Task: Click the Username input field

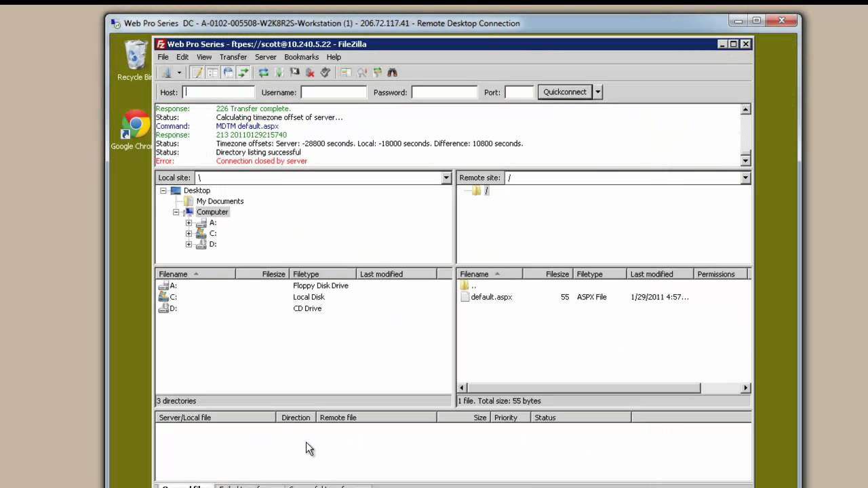Action: [334, 92]
